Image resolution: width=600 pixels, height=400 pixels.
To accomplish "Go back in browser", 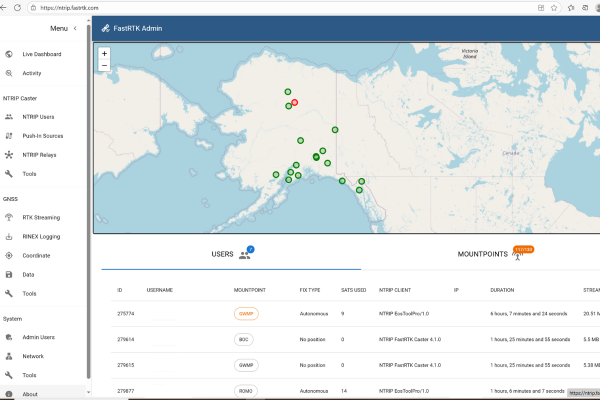I will coord(3,8).
